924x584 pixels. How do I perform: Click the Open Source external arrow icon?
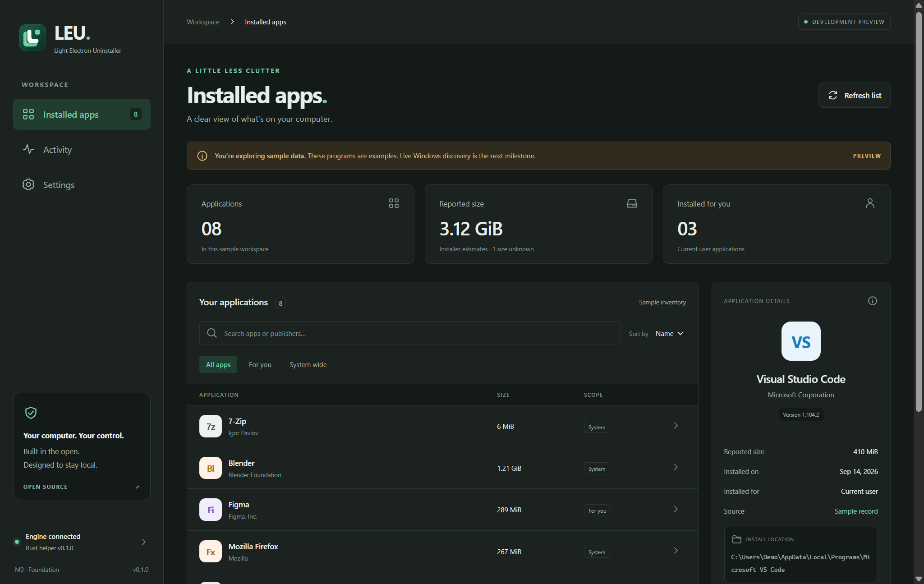137,487
